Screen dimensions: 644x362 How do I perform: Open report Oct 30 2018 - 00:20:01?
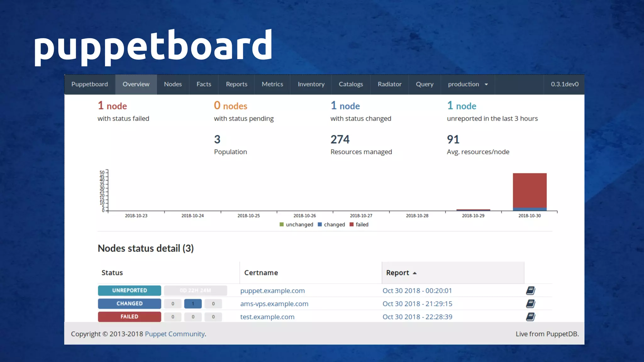pos(417,291)
